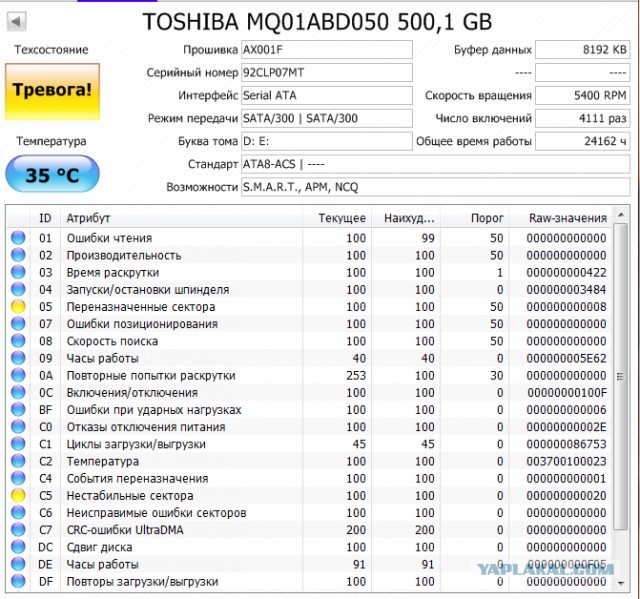Select status dot of C2 Температура
The width and height of the screenshot is (640, 599).
(x=18, y=461)
